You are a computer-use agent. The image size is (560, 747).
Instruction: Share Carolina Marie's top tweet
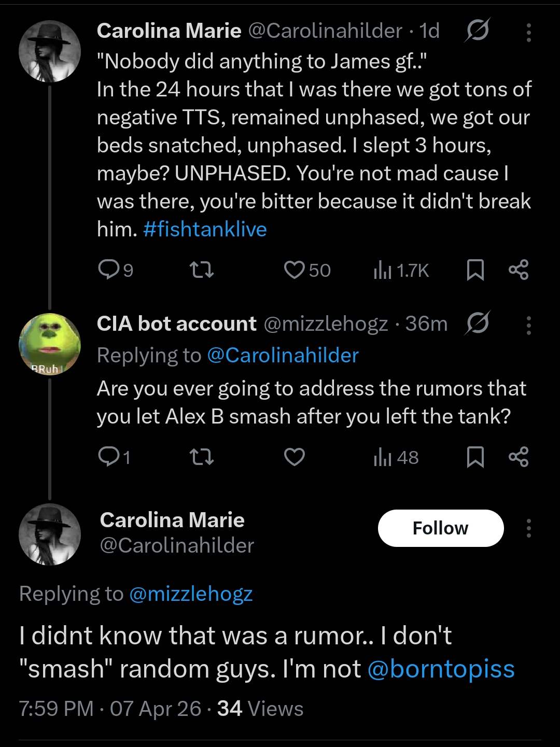tap(518, 270)
